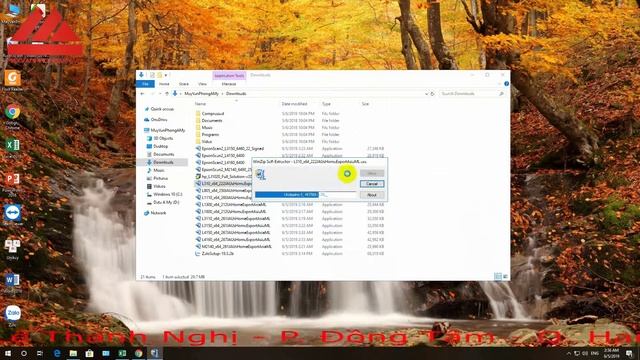This screenshot has height=360, width=640.
Task: Sort by Type column header
Action: 326,104
